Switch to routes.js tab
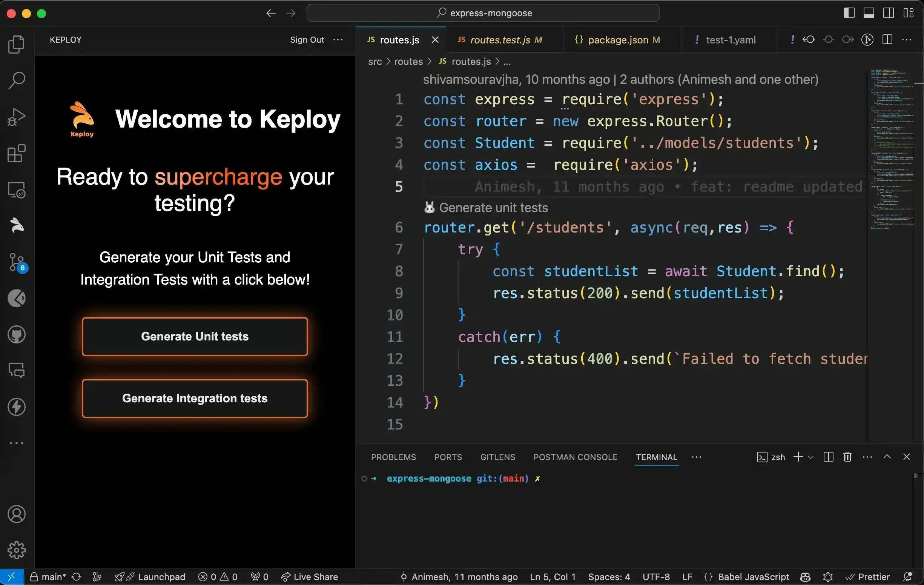This screenshot has width=924, height=585. pos(399,40)
